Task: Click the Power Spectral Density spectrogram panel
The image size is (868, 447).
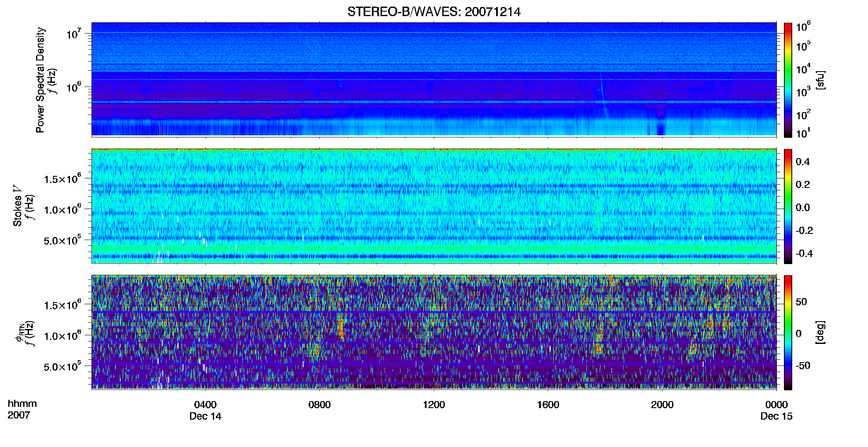Action: [434, 79]
